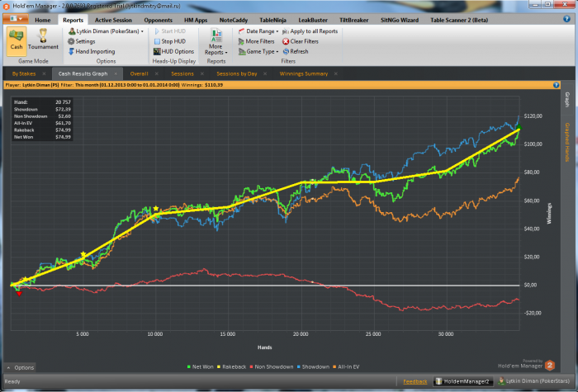
Task: Open LeakBuster tab
Action: tap(313, 21)
